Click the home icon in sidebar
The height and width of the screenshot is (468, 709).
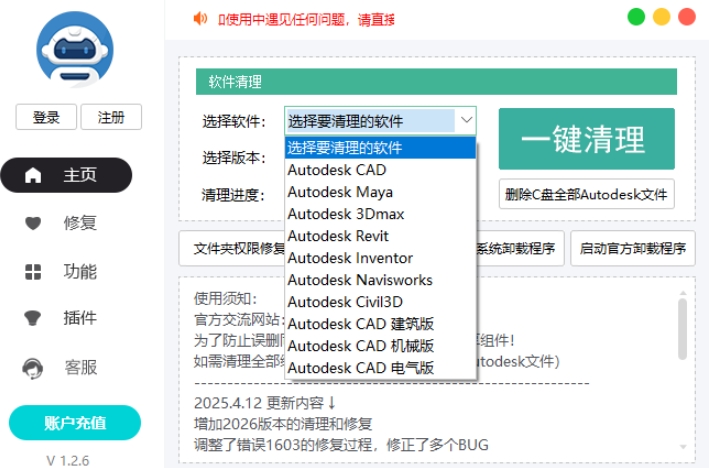(x=33, y=175)
